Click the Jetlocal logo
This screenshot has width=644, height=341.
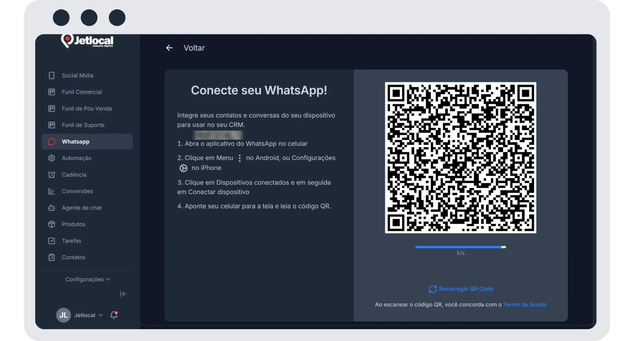(87, 41)
